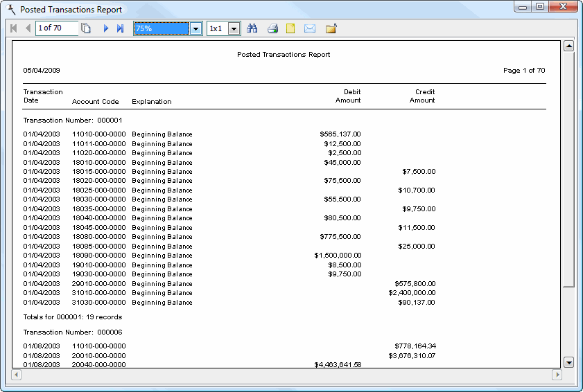Maximize the Posted Transactions Report window
583x392 pixels.
coord(539,7)
